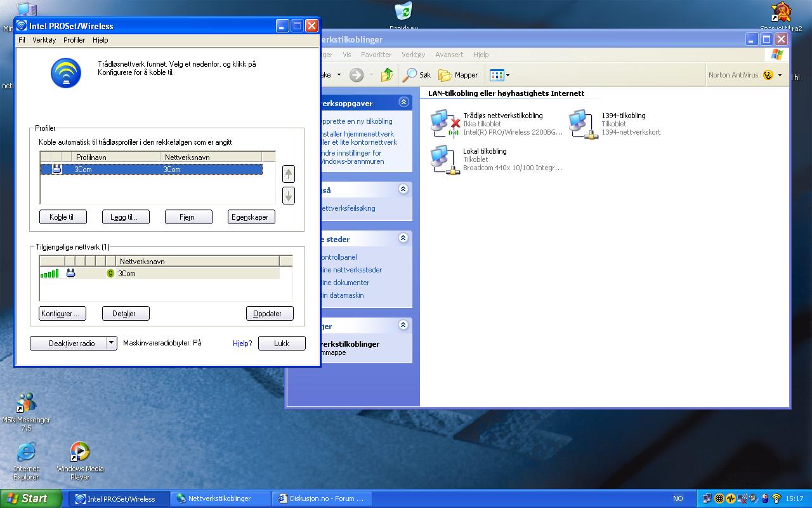Click the Up folder icon in Explorer toolbar
Screen dimensions: 812x508
click(x=386, y=75)
